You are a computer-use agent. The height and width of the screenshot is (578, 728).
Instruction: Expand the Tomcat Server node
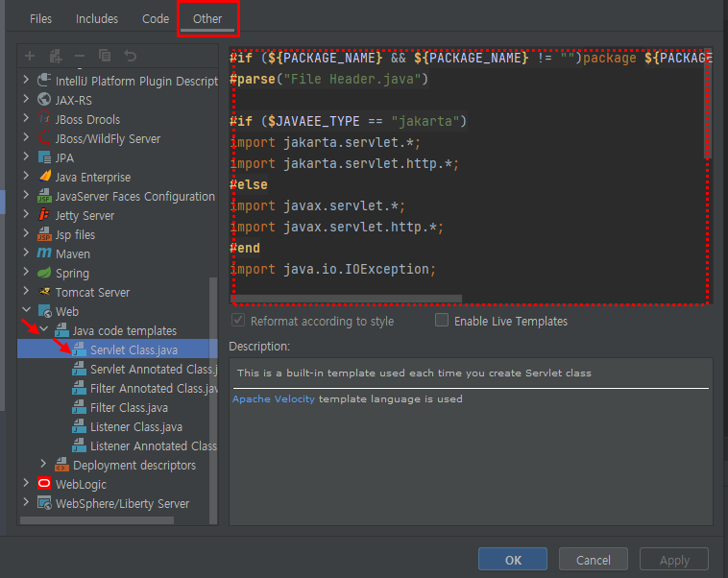coord(26,291)
